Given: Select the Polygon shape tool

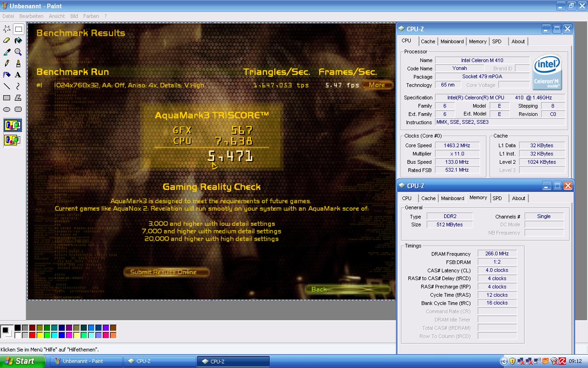Looking at the screenshot, I should [18, 98].
